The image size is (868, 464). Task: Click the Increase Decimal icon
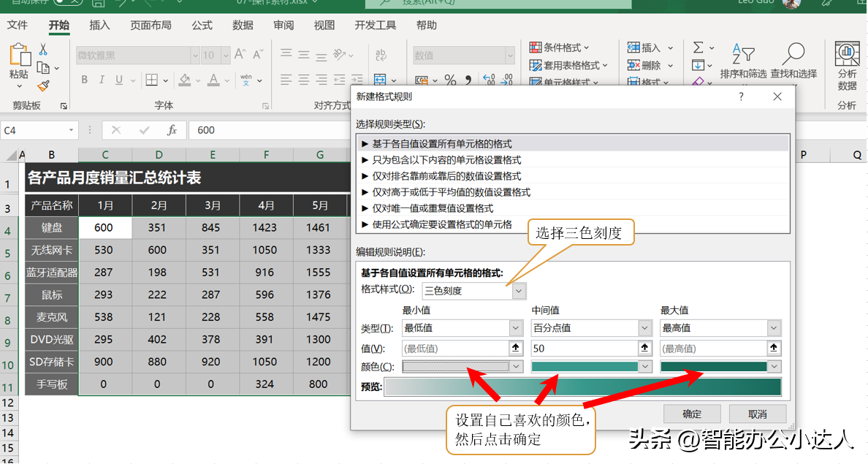489,80
